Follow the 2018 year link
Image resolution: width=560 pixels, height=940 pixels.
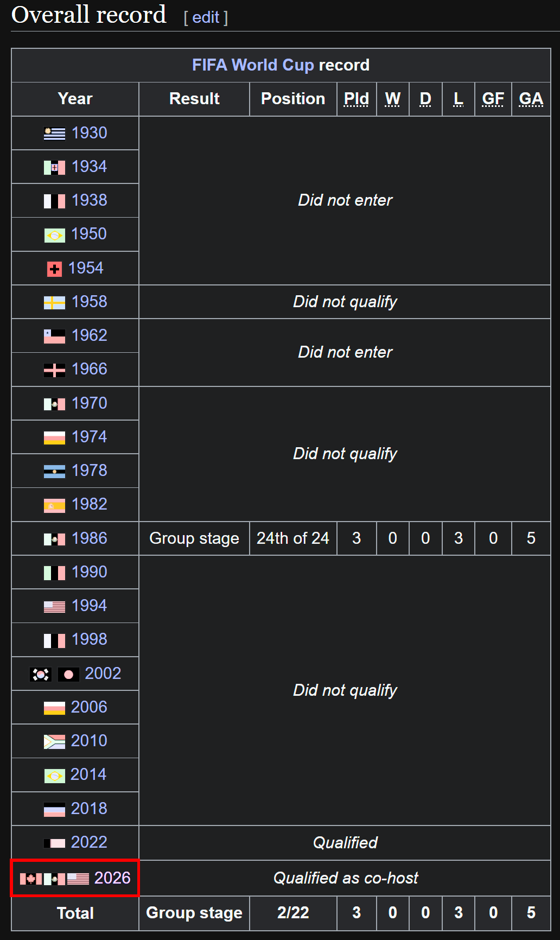tap(89, 809)
